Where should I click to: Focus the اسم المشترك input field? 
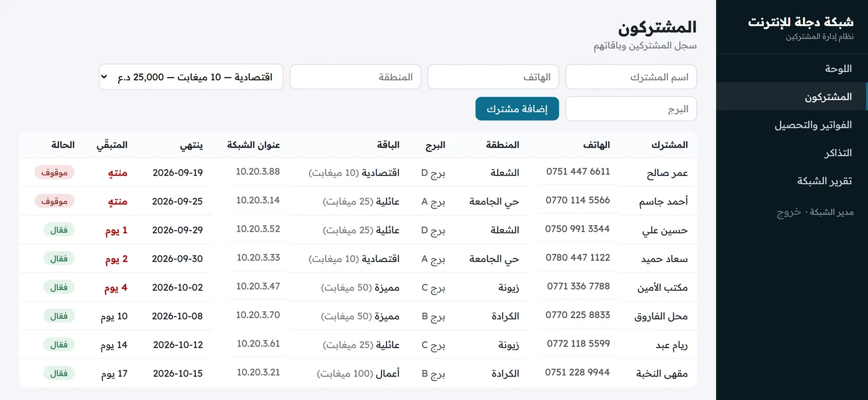coord(631,77)
